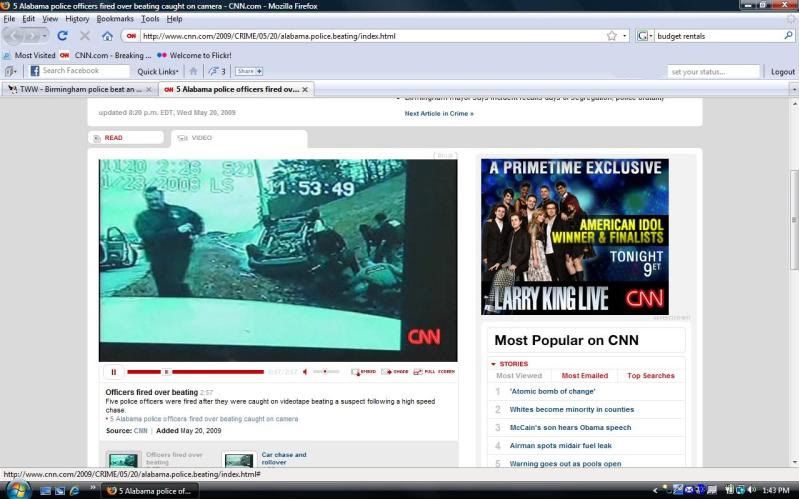Open Whites become minority in counties story
The image size is (799, 499).
[x=572, y=409]
